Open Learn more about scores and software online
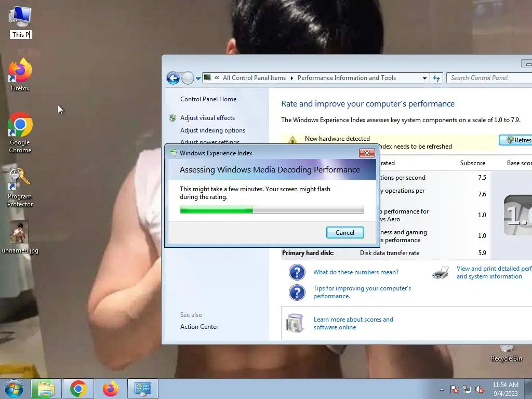532x399 pixels. point(353,323)
